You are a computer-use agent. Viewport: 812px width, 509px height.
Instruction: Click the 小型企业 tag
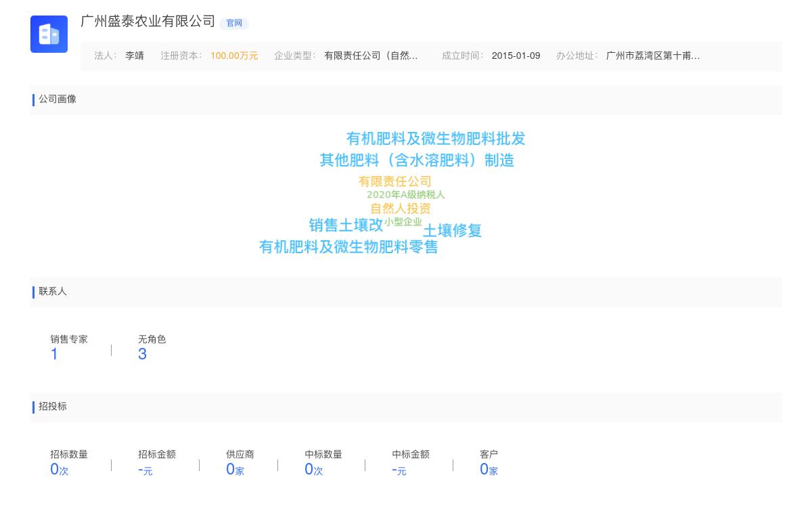point(403,222)
